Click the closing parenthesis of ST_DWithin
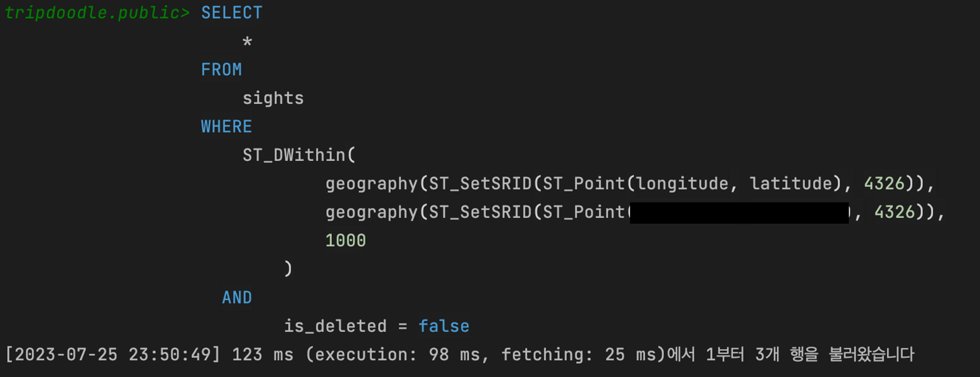This screenshot has height=377, width=980. (288, 269)
